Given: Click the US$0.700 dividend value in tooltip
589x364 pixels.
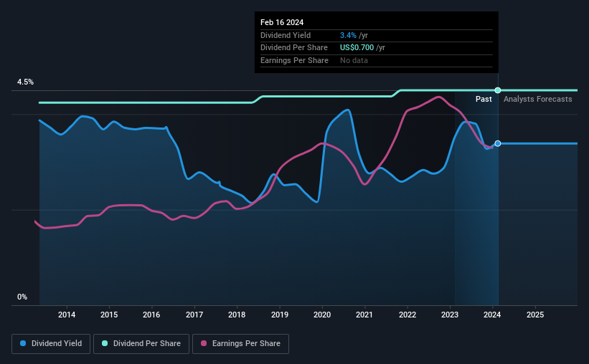Looking at the screenshot, I should [x=357, y=48].
